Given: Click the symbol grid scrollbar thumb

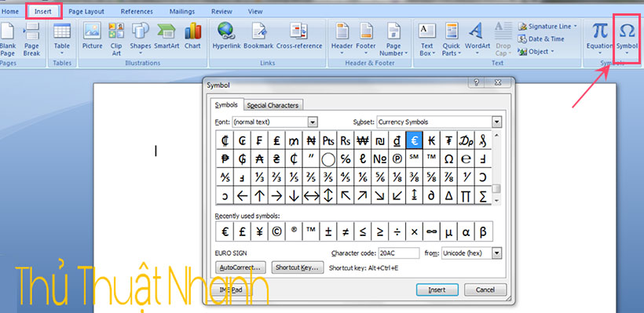Looking at the screenshot, I should pyautogui.click(x=497, y=188).
